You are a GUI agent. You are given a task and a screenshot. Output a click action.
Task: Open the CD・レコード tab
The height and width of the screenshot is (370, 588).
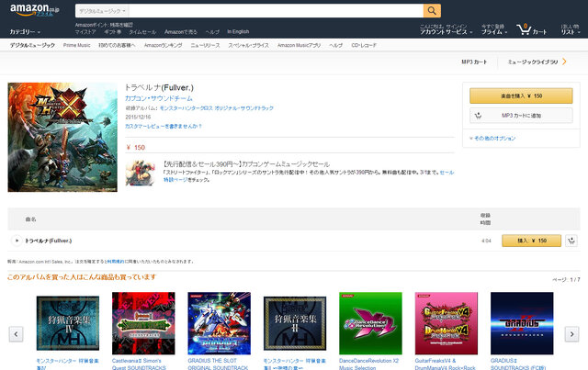[x=364, y=45]
